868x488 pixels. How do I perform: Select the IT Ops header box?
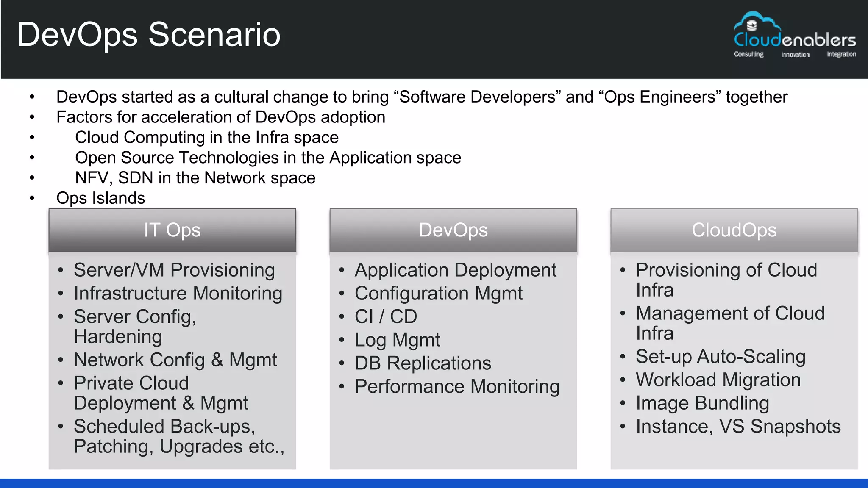click(x=172, y=230)
